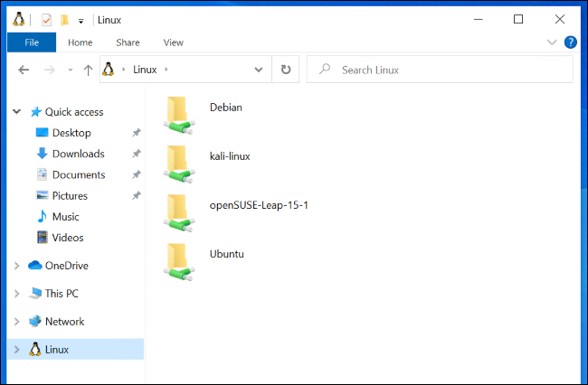This screenshot has height=385, width=588.
Task: Select the Ubuntu folder icon
Action: tap(180, 258)
